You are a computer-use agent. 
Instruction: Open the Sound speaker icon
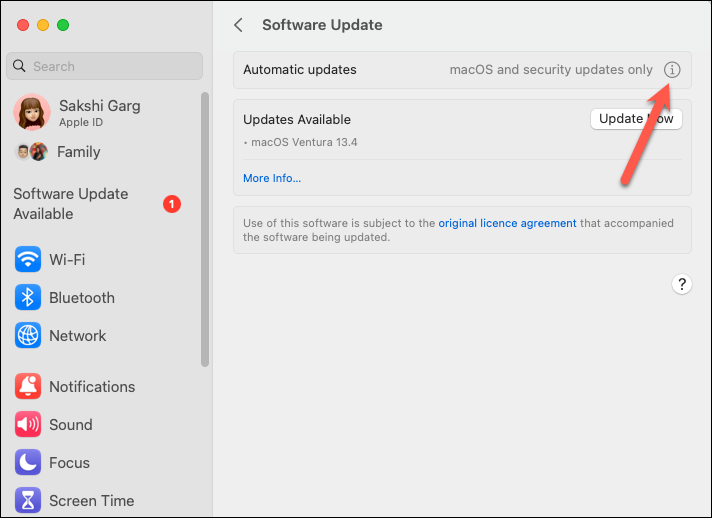28,424
